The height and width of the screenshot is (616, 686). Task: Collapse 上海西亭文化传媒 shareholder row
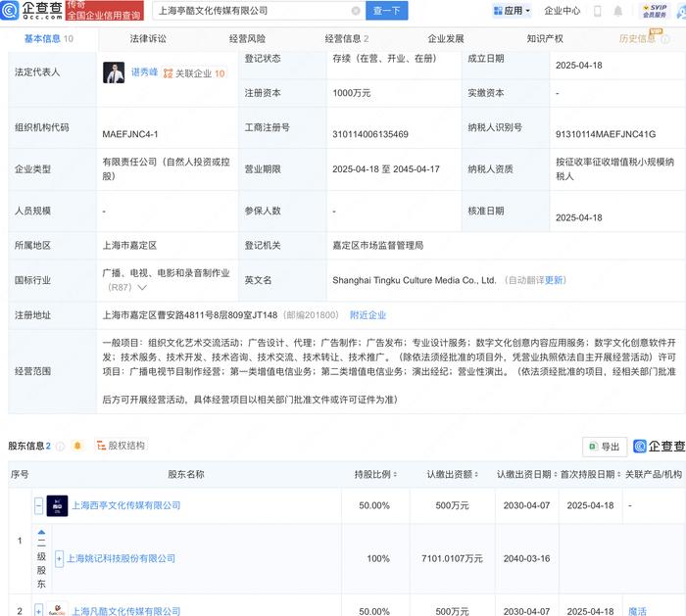tap(38, 506)
